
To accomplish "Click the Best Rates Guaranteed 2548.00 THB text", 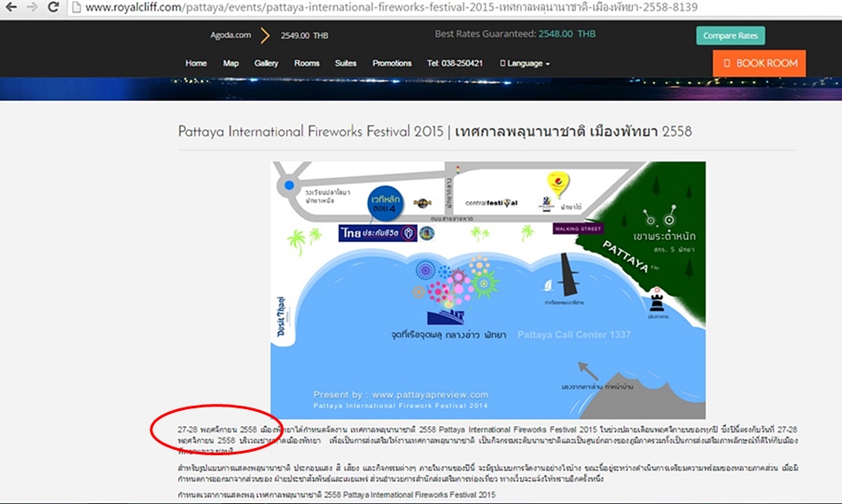I will click(x=515, y=34).
